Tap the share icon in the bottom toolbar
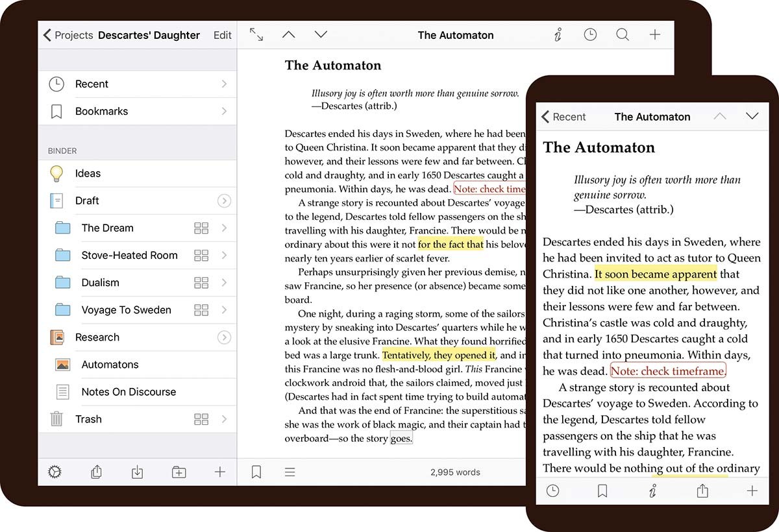Screen dimensions: 779x532 click(x=96, y=472)
